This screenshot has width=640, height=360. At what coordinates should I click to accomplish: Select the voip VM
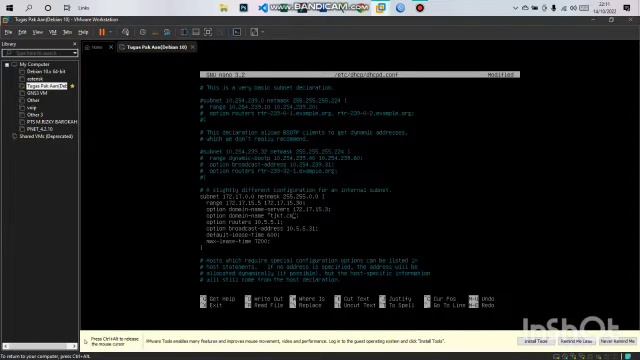point(31,108)
